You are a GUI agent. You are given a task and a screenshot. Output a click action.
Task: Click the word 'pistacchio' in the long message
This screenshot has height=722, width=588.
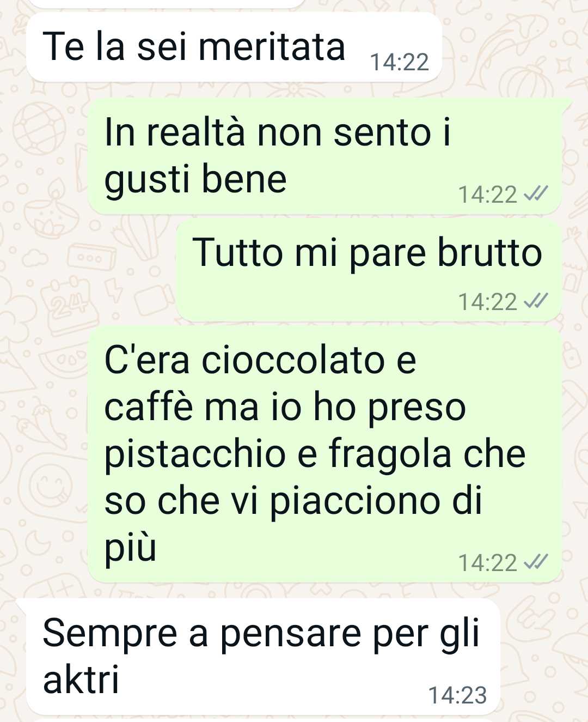pyautogui.click(x=194, y=454)
